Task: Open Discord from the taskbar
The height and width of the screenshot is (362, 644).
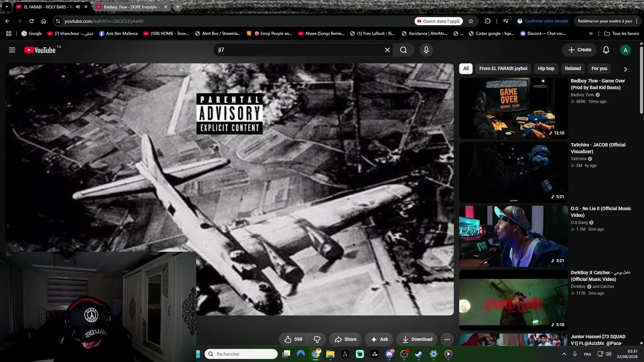Action: click(x=389, y=354)
